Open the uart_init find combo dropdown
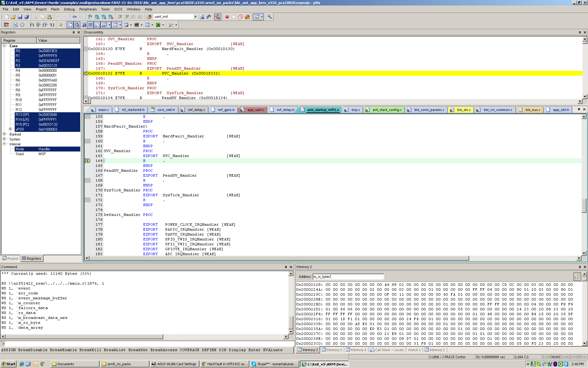The width and height of the screenshot is (588, 368). [x=195, y=17]
